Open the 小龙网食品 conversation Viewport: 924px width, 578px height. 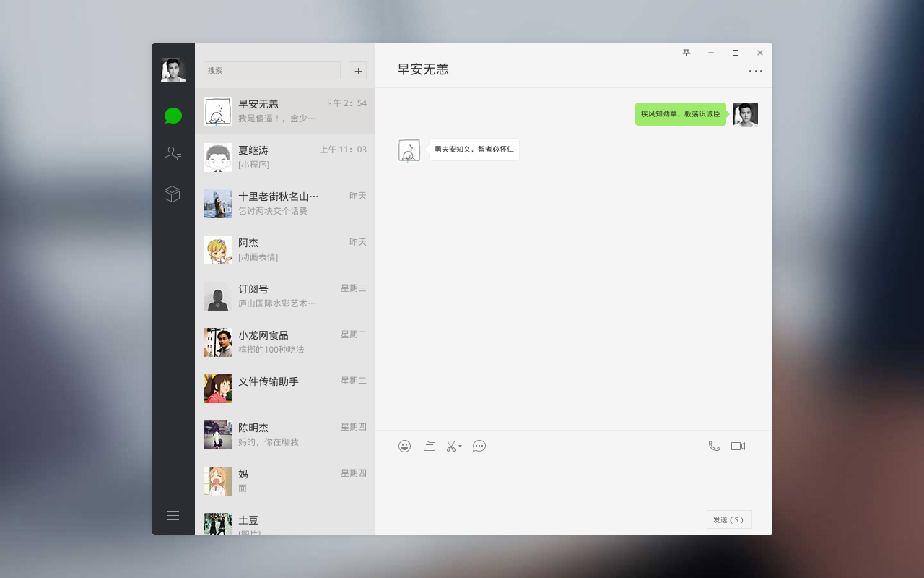click(285, 342)
